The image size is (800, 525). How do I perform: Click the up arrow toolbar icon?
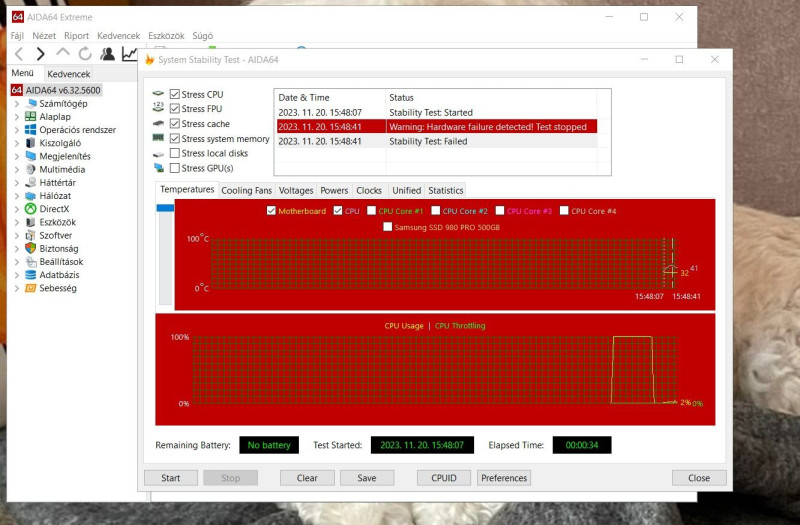(63, 53)
